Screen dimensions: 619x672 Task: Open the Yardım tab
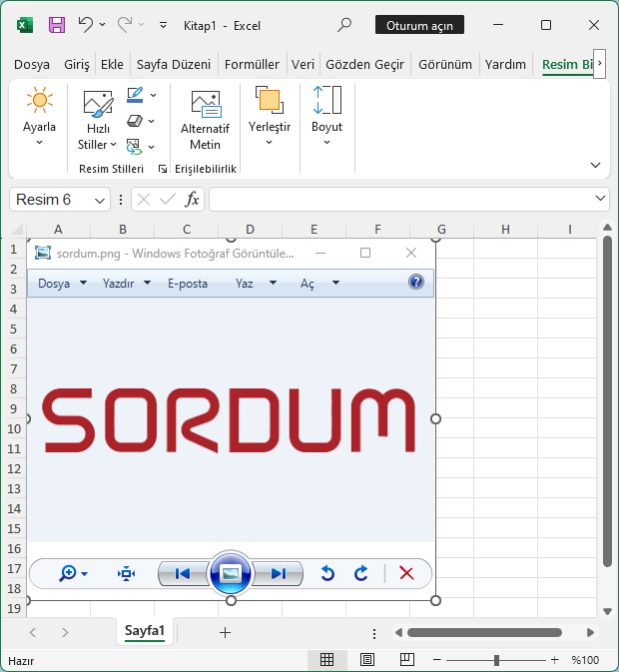point(505,64)
